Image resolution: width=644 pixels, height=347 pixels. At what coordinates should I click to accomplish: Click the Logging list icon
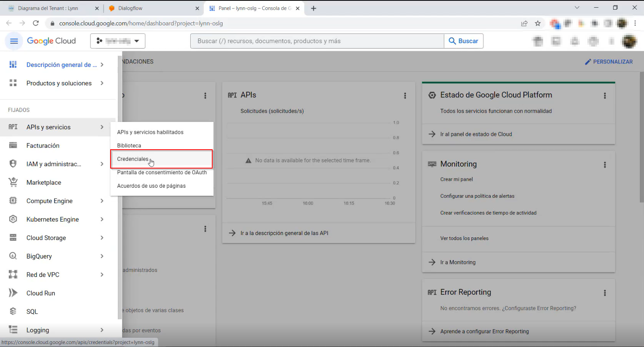click(x=13, y=330)
